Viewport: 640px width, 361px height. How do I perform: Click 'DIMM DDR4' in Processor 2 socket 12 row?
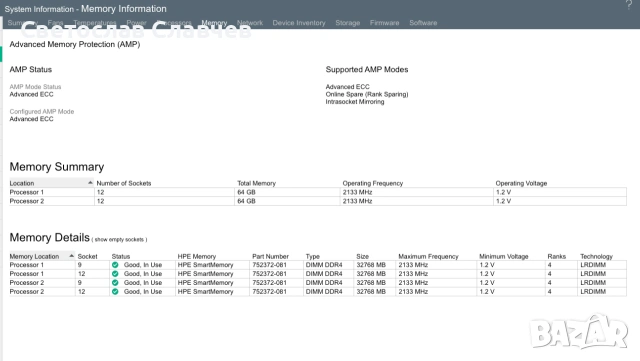click(x=324, y=292)
